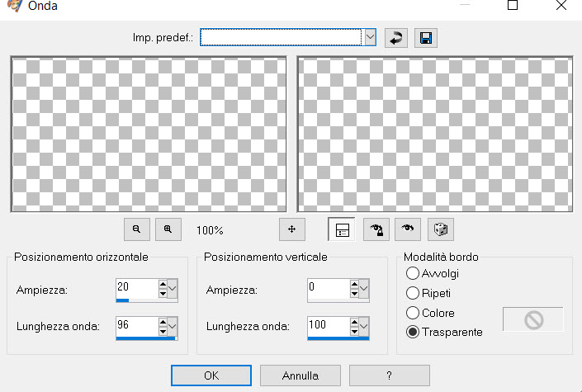This screenshot has height=392, width=582.
Task: Click the Onda window app icon
Action: (15, 6)
